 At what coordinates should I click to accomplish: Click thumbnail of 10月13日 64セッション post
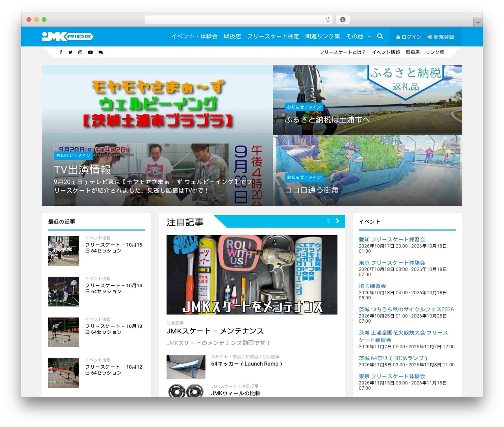63,332
